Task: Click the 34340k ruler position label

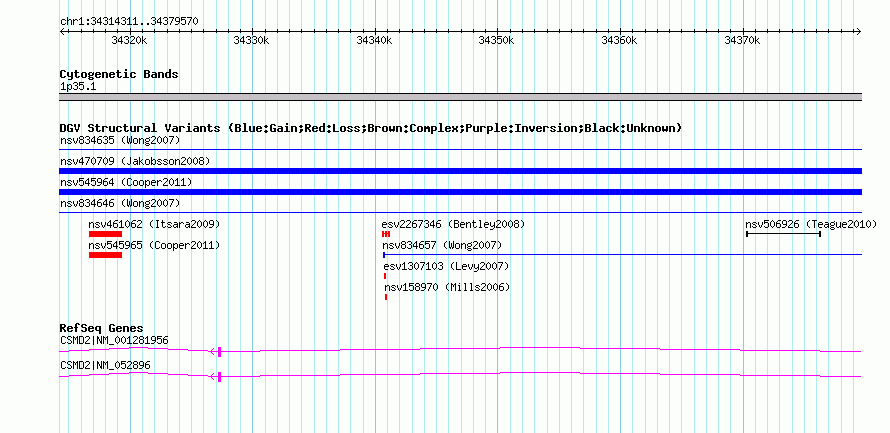Action: (375, 40)
